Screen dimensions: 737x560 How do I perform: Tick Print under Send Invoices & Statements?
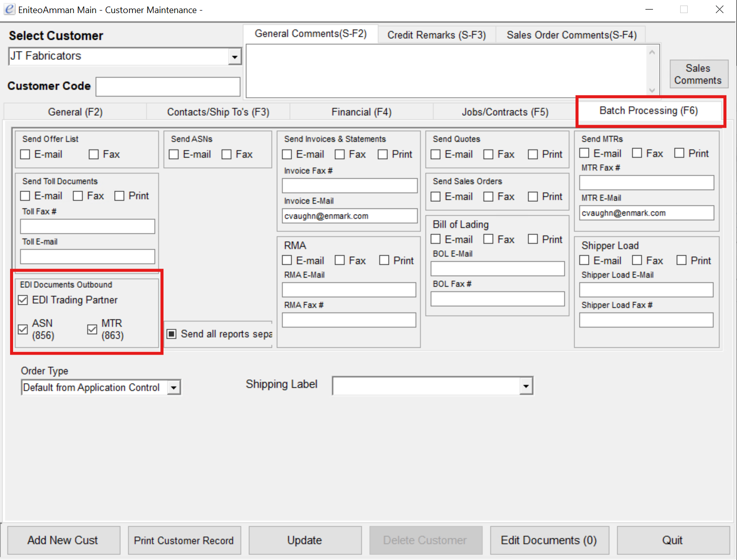point(383,154)
